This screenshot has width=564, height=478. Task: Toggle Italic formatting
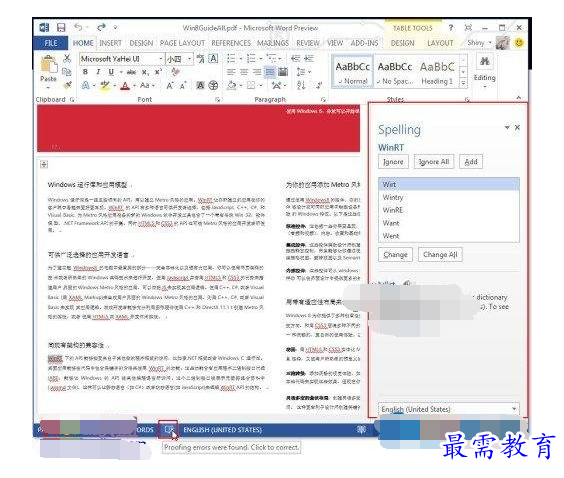pyautogui.click(x=98, y=72)
